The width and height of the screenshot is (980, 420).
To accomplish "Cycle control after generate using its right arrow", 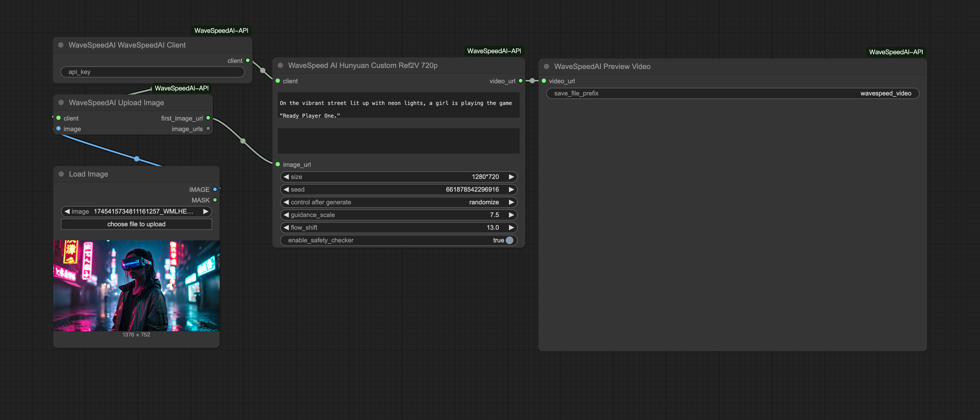I will [511, 202].
